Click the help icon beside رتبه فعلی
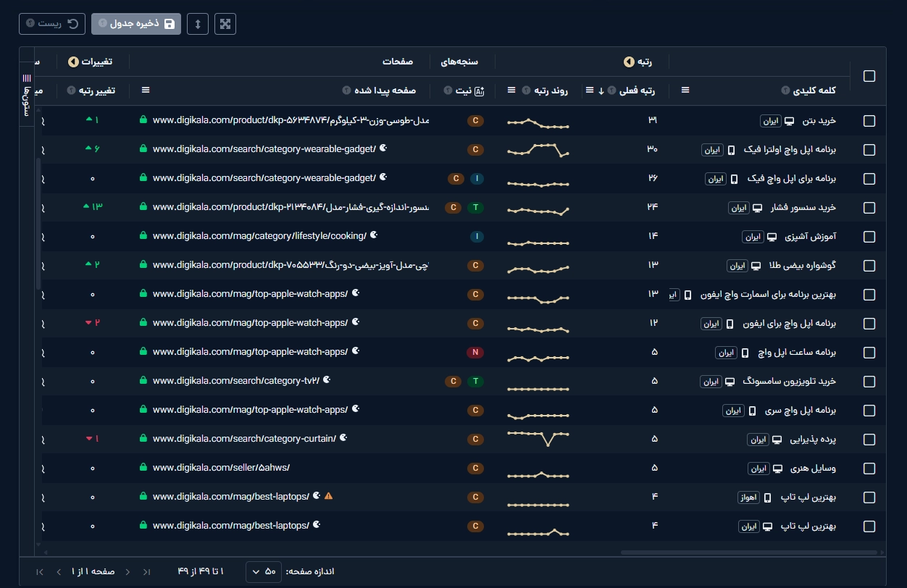907x588 pixels. click(x=611, y=91)
